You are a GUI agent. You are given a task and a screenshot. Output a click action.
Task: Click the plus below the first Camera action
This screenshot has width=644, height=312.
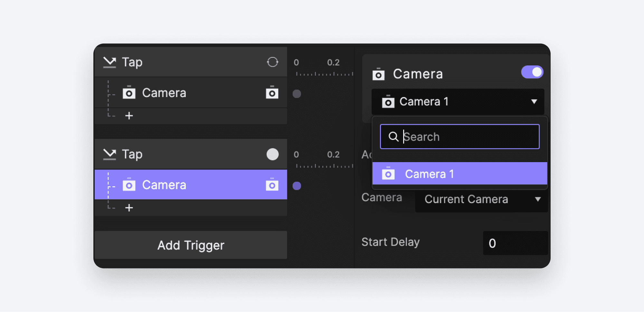129,116
